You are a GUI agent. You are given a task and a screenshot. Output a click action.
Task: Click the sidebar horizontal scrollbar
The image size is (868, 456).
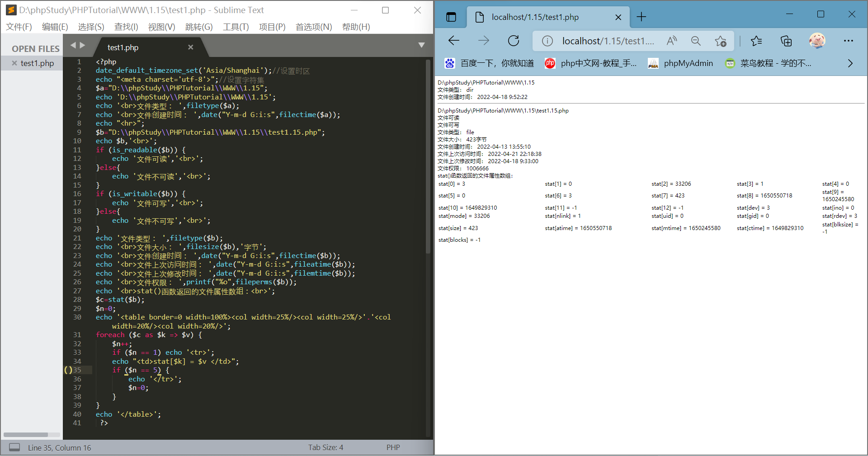coord(26,435)
